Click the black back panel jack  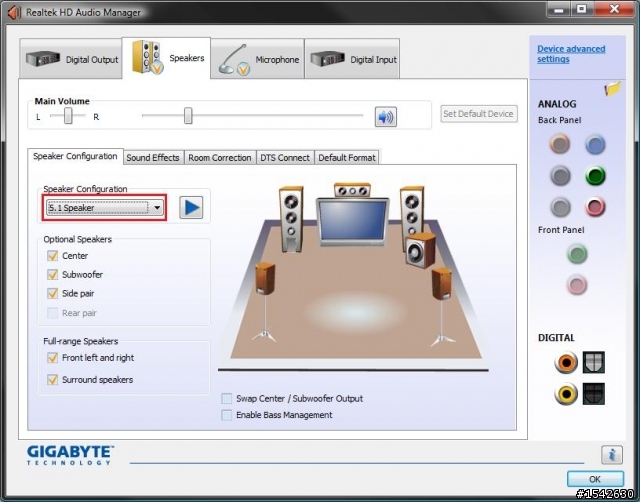pos(560,176)
